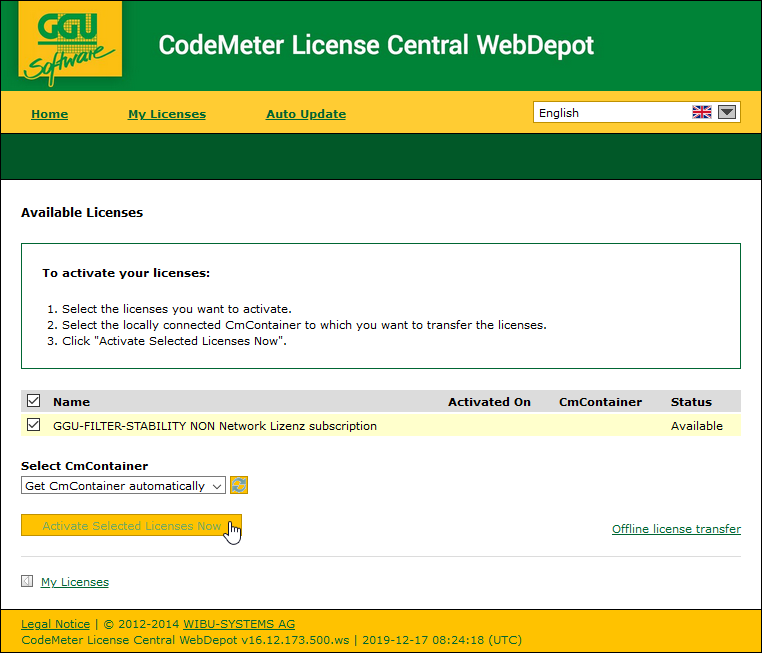
Task: Open the English language dropdown
Action: tap(610, 113)
